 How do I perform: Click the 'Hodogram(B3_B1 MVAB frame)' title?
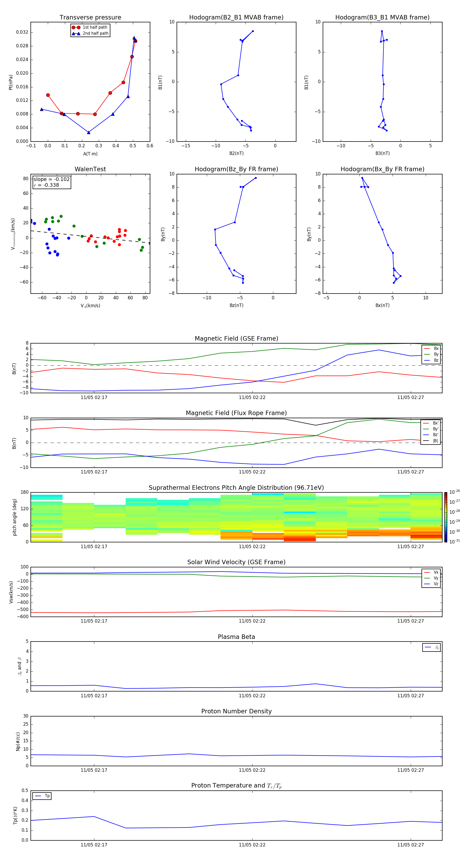[x=382, y=17]
